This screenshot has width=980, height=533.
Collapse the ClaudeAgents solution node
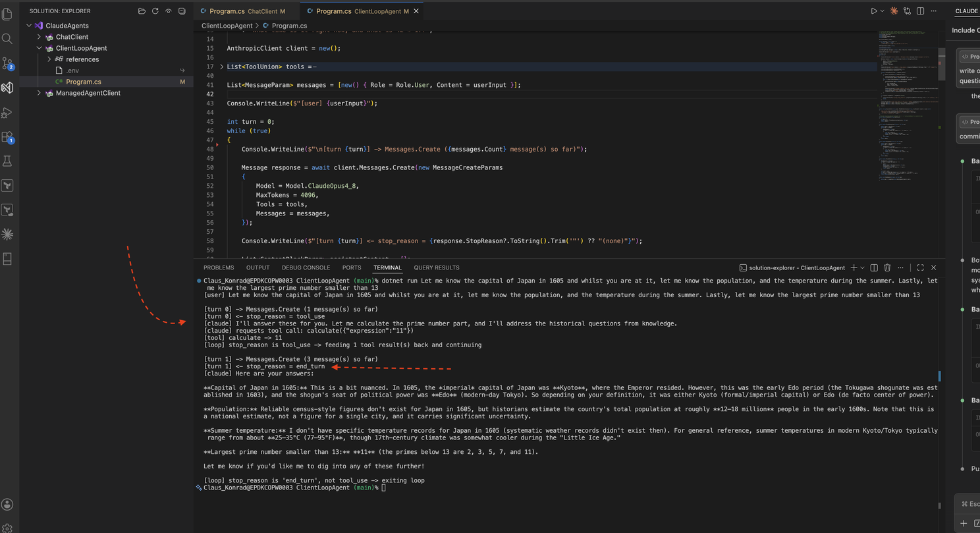[29, 26]
